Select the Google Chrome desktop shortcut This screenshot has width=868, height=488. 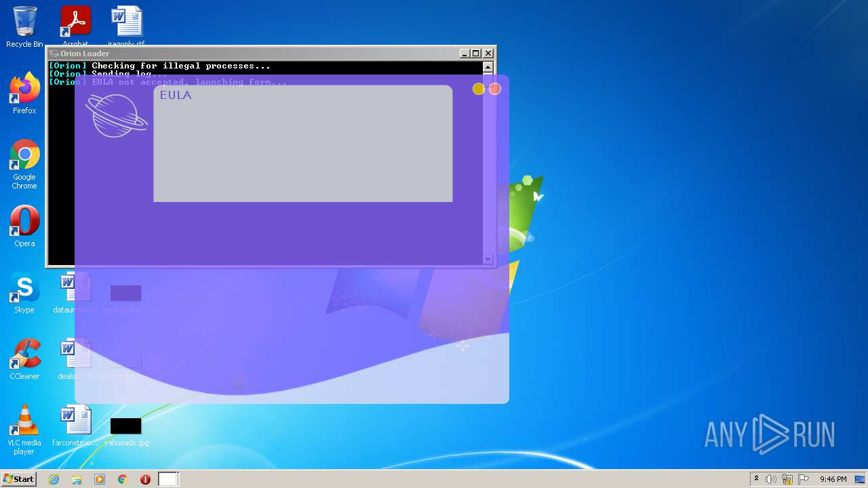click(x=24, y=164)
